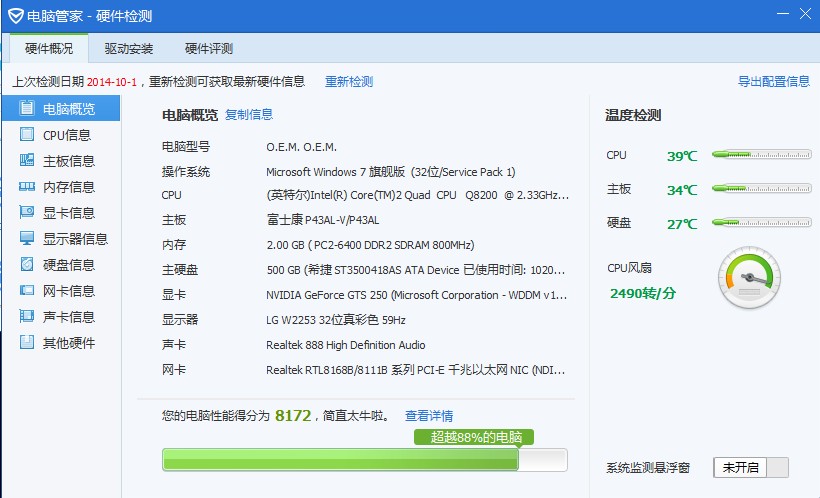820x498 pixels.
Task: Toggle the 系统监测悬浮窗 switch
Action: (x=751, y=467)
